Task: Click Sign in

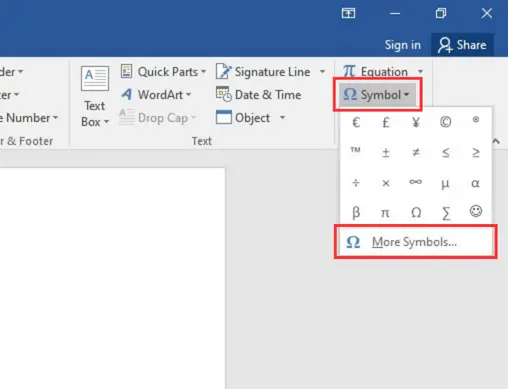Action: (x=403, y=45)
